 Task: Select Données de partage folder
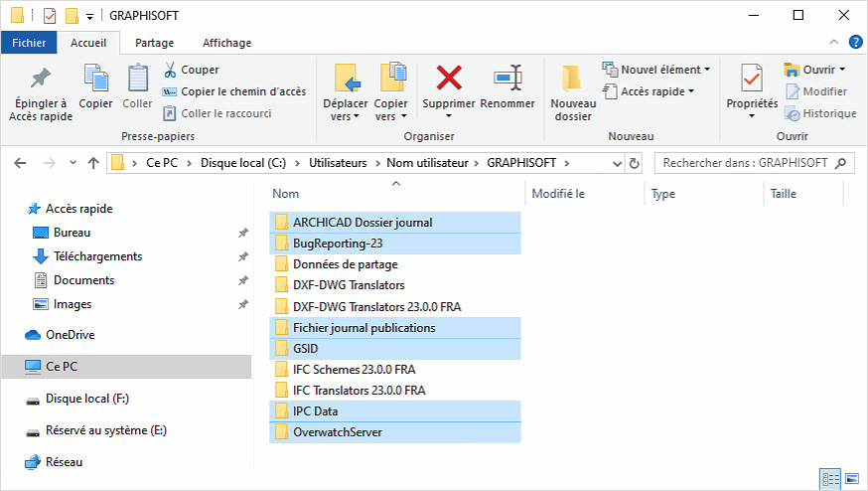point(395,264)
